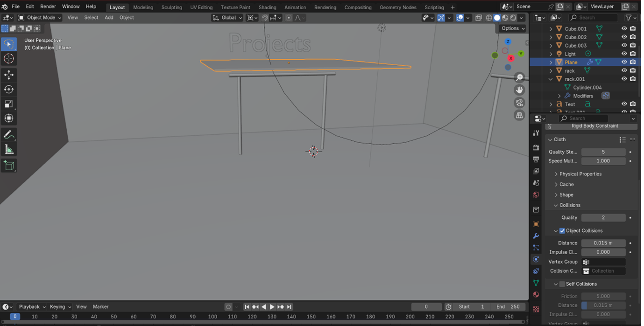Hide the Light object in viewport
The width and height of the screenshot is (644, 326).
[x=624, y=54]
